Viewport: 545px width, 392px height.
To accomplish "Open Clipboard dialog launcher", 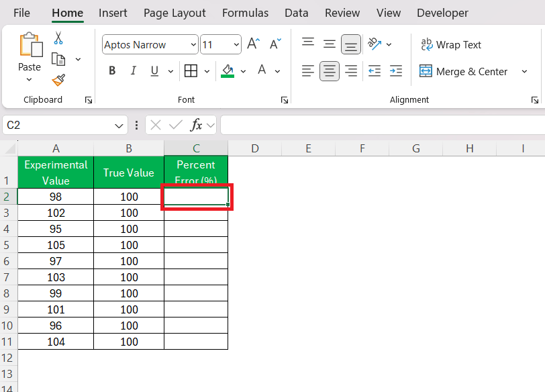I will [89, 100].
